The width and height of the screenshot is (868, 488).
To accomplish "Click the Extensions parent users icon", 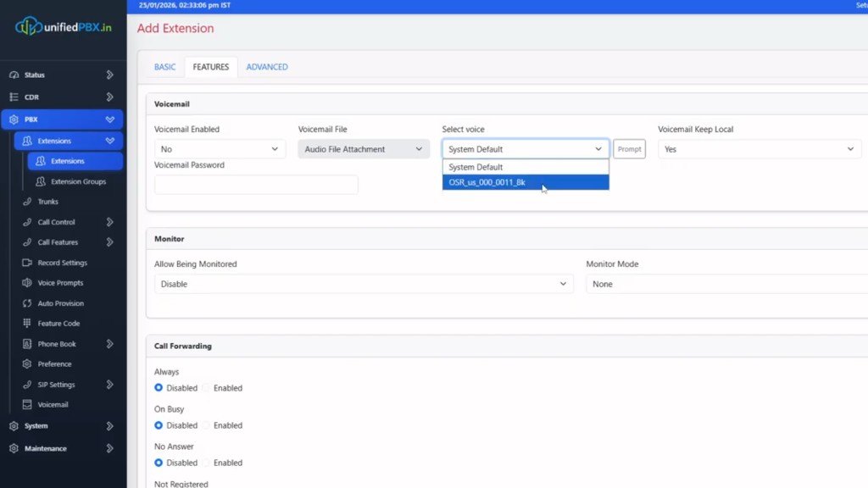I will [27, 141].
